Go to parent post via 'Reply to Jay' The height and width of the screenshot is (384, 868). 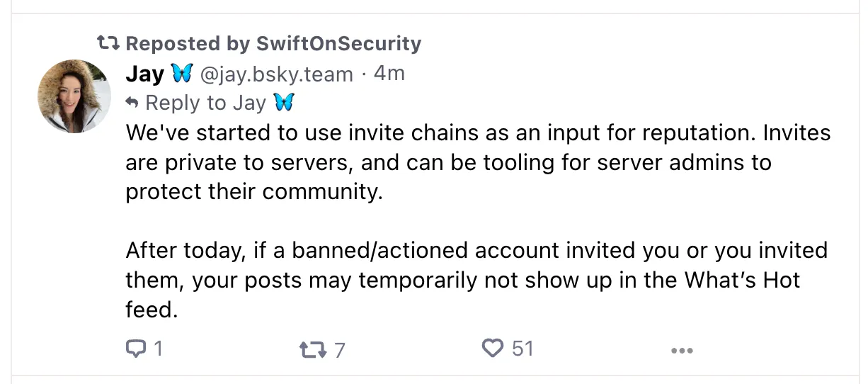[x=205, y=103]
